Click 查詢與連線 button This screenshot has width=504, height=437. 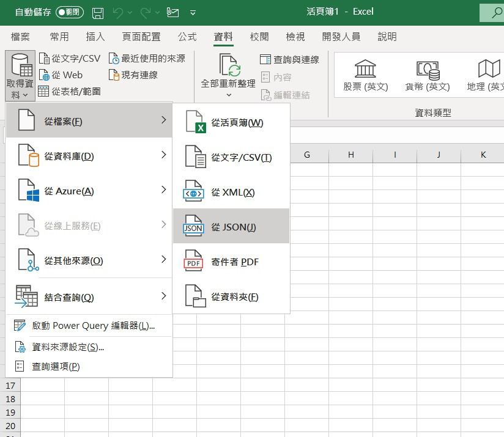(x=289, y=59)
